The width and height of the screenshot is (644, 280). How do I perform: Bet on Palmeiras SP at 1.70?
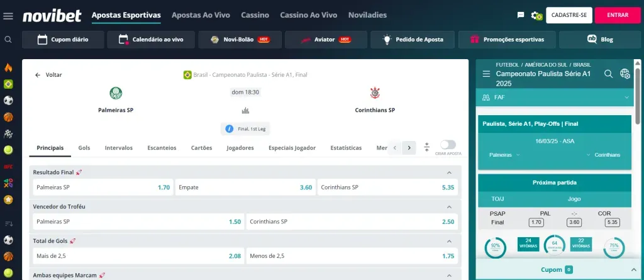[103, 187]
